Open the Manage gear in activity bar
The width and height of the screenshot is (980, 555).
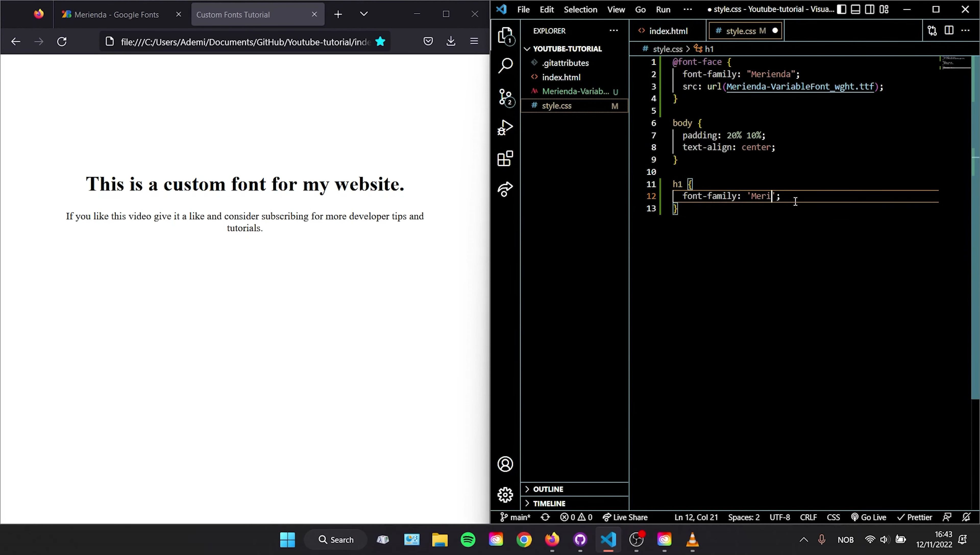505,495
